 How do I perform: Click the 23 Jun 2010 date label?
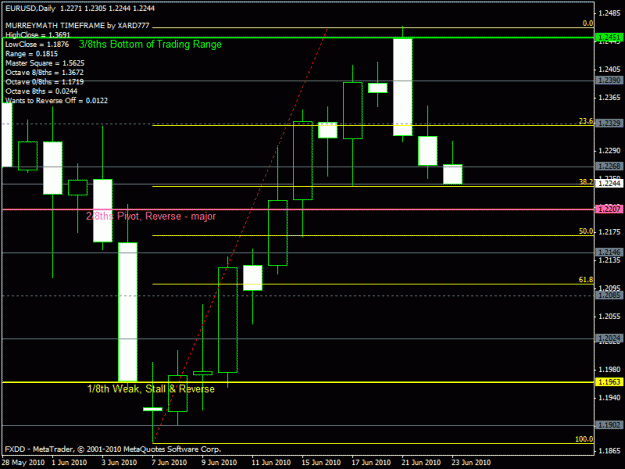coord(471,462)
